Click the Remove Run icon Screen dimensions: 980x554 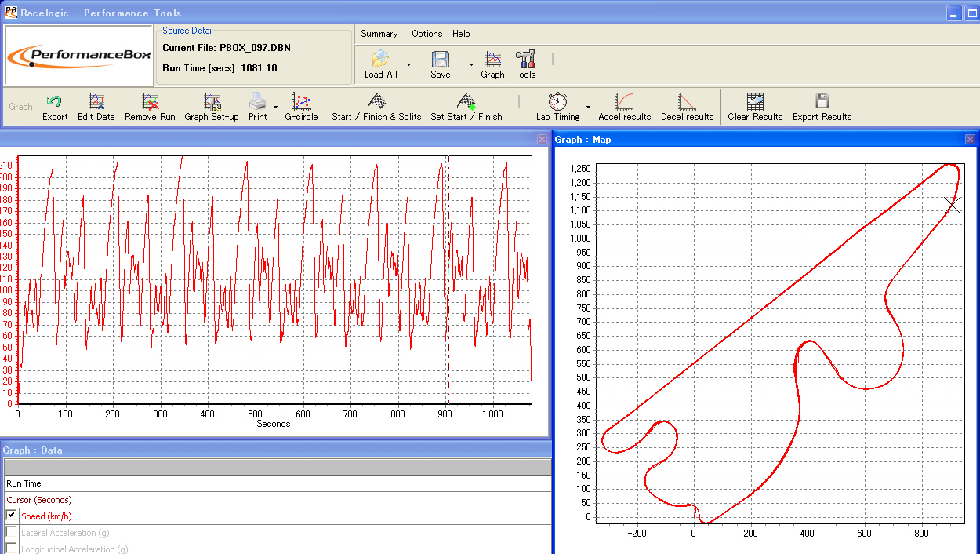click(150, 101)
